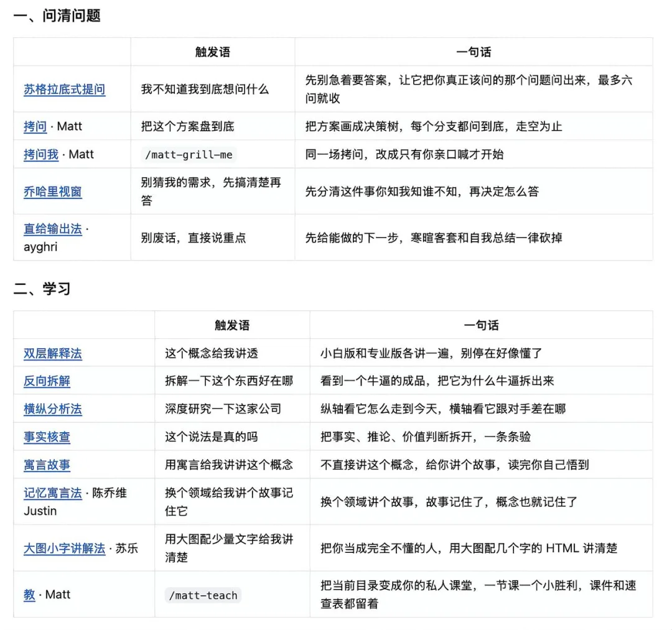The image size is (672, 630).
Task: Click the 一句话 header in first table
Action: (474, 52)
